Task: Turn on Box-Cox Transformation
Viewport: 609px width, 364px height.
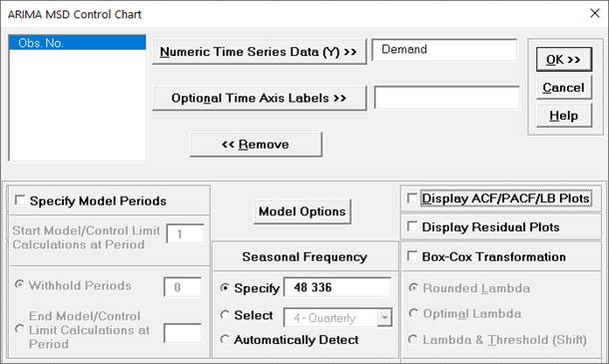Action: [x=412, y=256]
